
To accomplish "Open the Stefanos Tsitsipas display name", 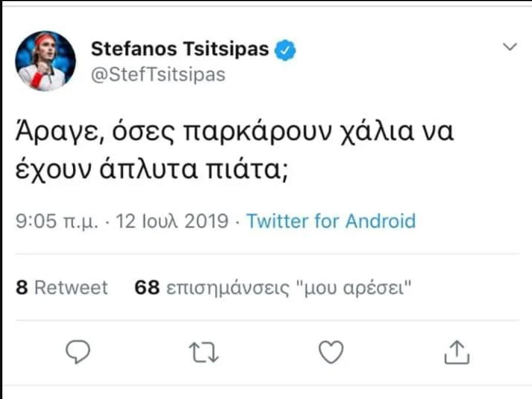I will click(x=180, y=51).
